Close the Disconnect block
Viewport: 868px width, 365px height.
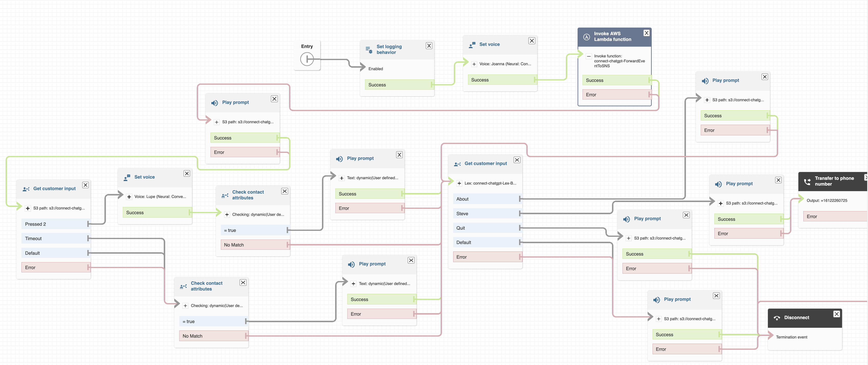point(836,314)
